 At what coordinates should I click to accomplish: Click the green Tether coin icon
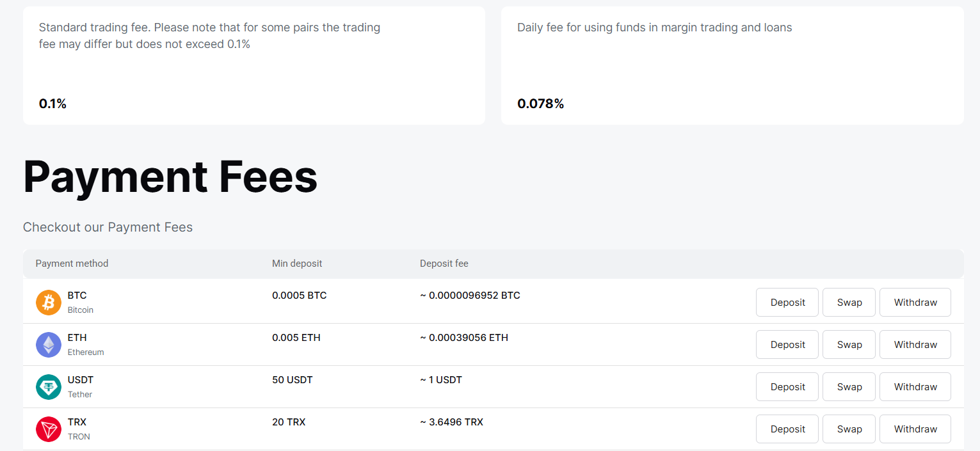point(49,386)
